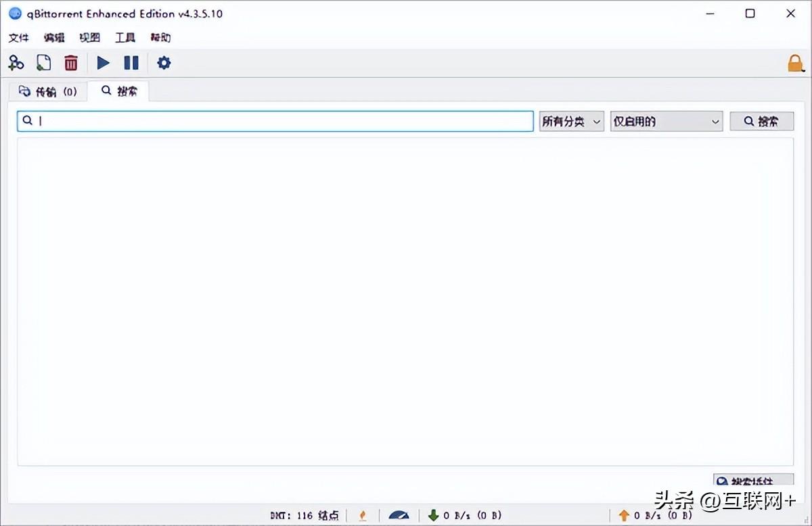Click the flame connection status icon

point(363,516)
